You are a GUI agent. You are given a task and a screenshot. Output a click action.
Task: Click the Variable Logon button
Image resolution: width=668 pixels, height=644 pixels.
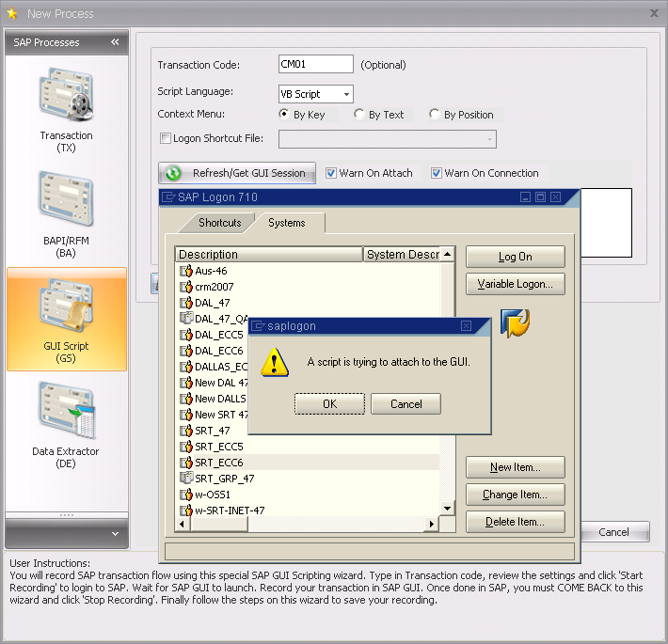(x=515, y=284)
